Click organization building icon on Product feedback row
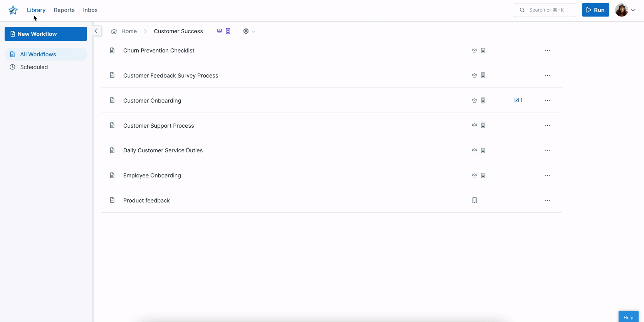The image size is (644, 322). click(475, 201)
